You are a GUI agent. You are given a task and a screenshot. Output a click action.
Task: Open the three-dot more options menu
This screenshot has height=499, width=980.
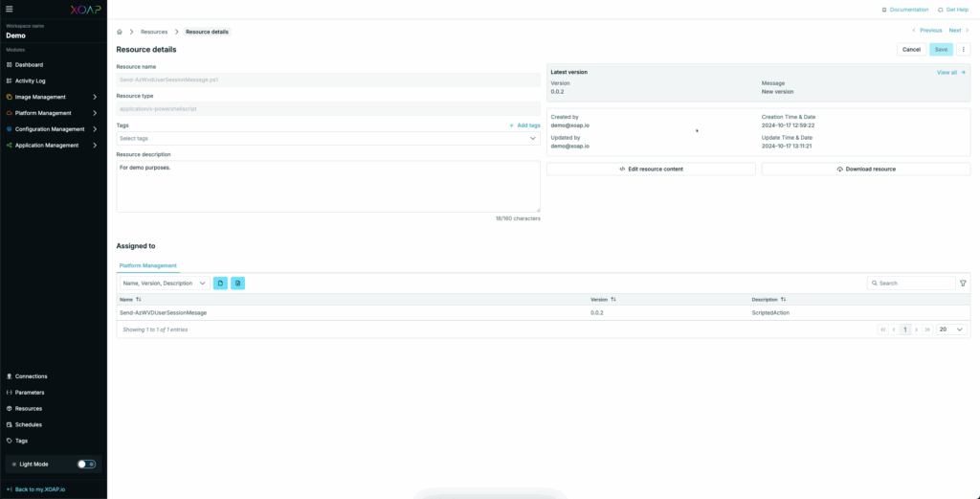[x=963, y=49]
